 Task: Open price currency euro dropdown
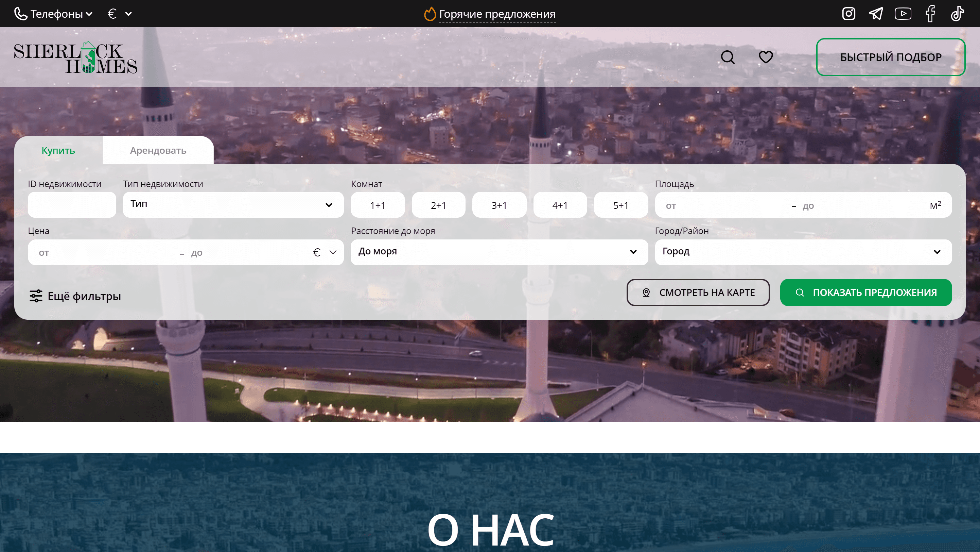pyautogui.click(x=325, y=252)
